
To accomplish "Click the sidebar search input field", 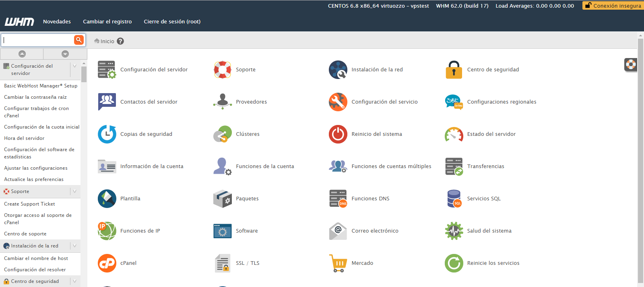I will click(x=38, y=40).
